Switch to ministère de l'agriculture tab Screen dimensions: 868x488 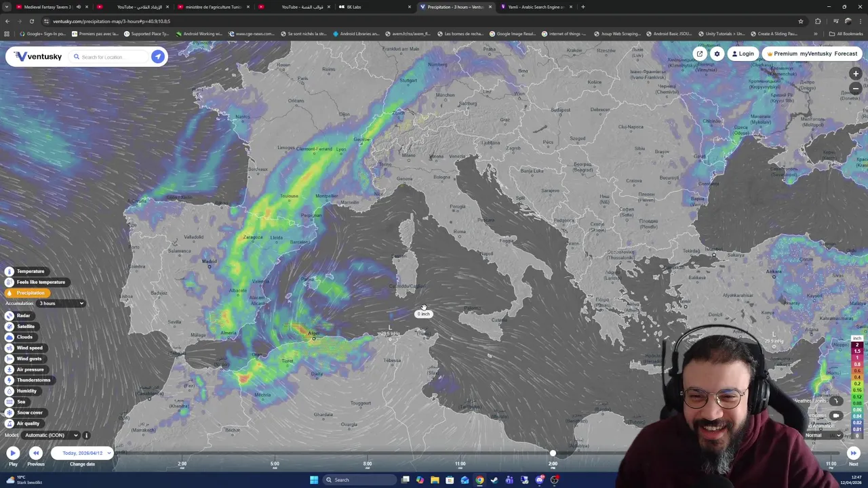[x=213, y=7]
